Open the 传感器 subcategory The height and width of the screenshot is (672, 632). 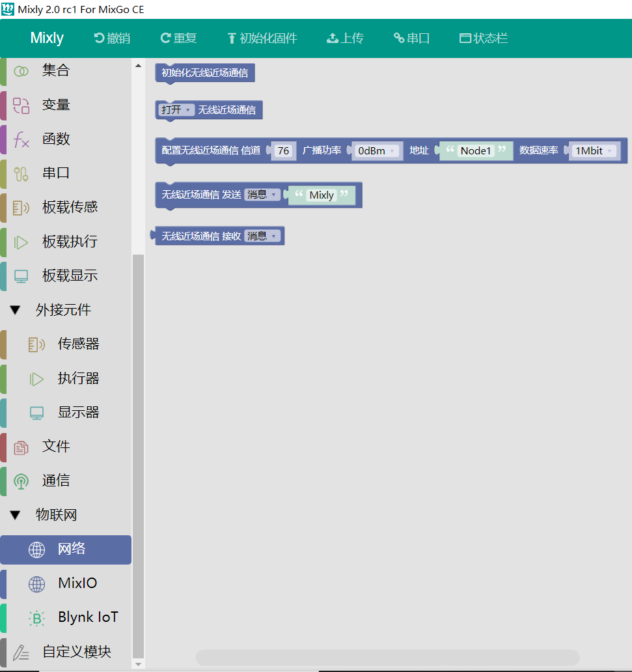(x=66, y=344)
